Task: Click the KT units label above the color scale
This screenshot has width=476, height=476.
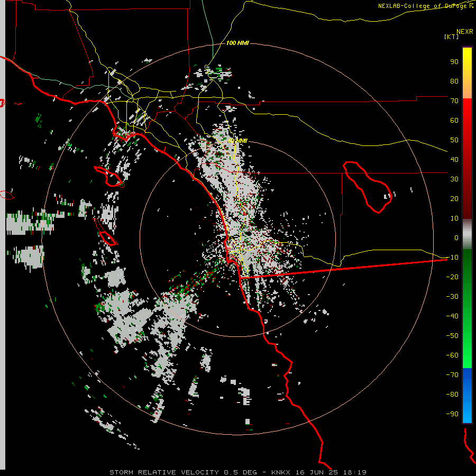Action: tap(451, 36)
